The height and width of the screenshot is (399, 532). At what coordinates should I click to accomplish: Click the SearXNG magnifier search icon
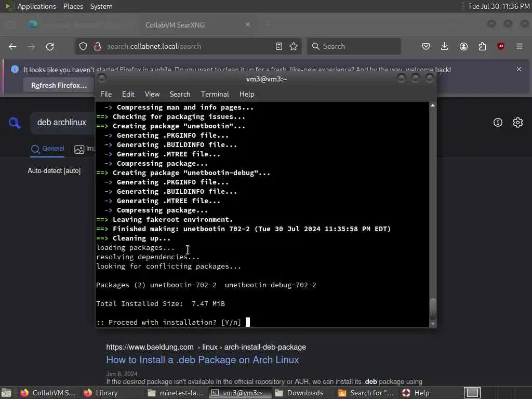pos(15,123)
